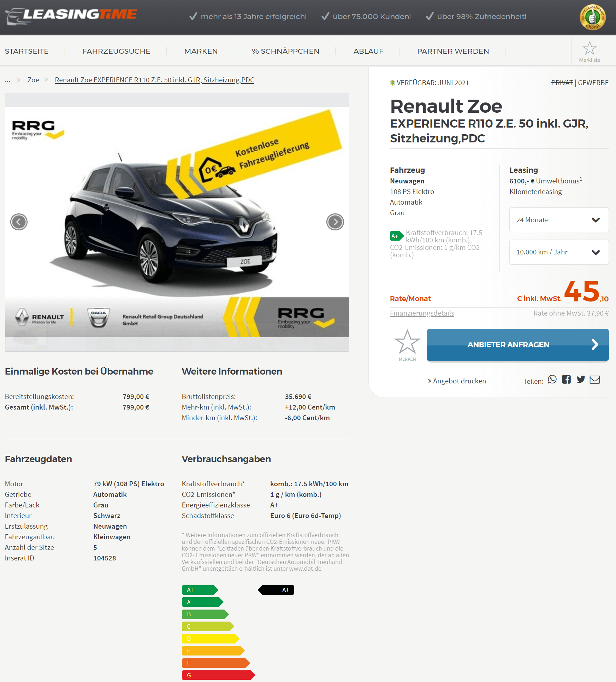The width and height of the screenshot is (616, 682).
Task: Share offer on Twitter
Action: 581,380
